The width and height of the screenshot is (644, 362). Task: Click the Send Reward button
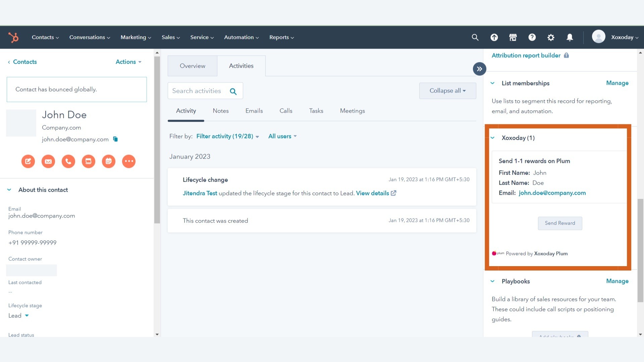[x=560, y=223]
